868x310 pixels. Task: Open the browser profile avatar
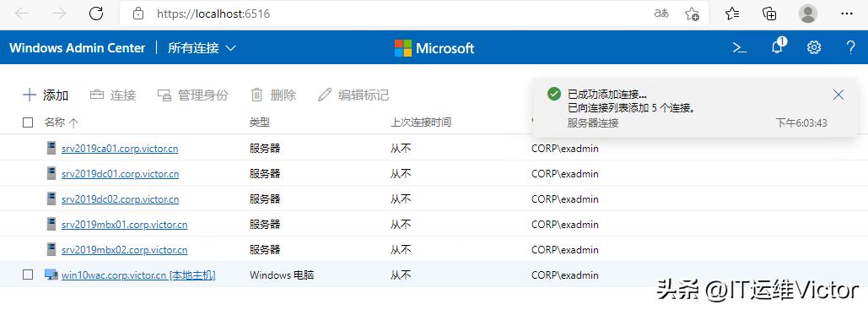(x=808, y=14)
